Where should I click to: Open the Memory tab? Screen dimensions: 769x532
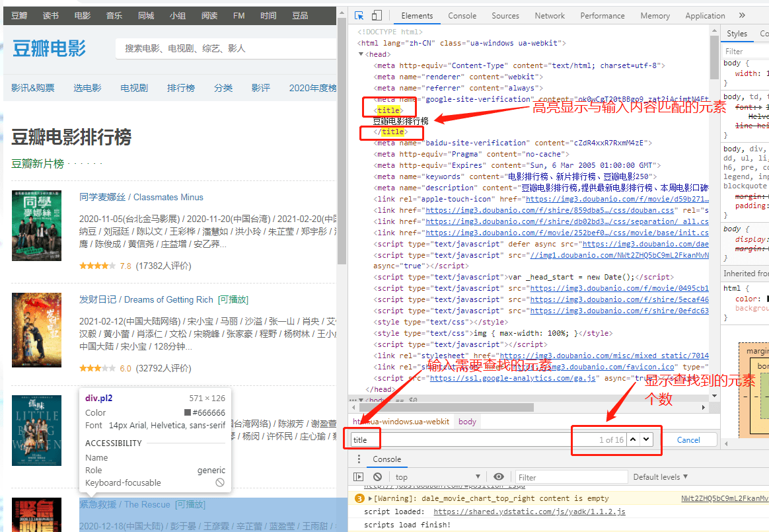click(655, 16)
